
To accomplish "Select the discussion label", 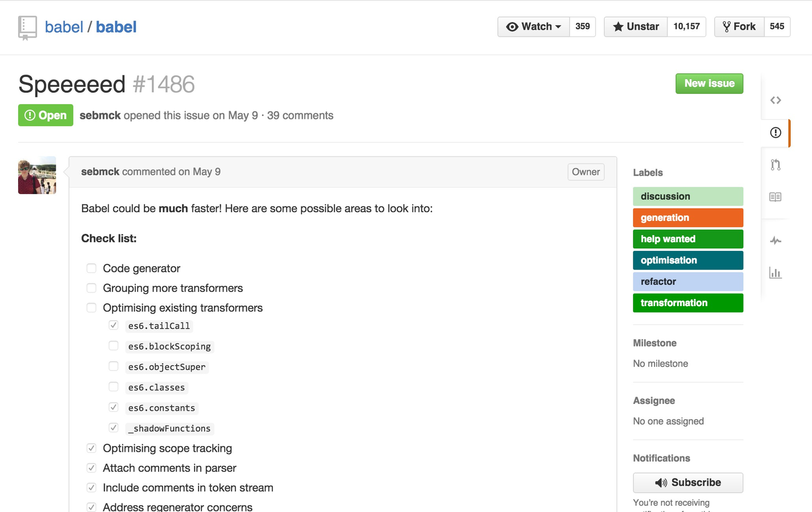I will coord(688,196).
